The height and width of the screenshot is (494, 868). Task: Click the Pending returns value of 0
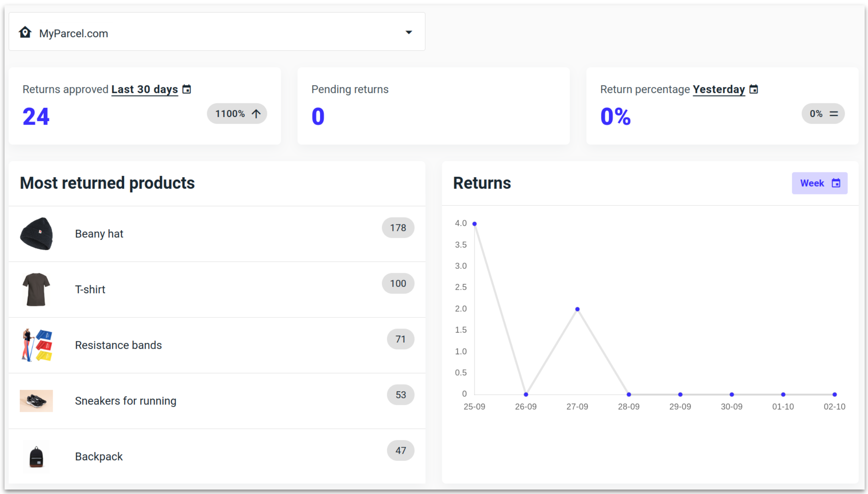[x=317, y=116]
